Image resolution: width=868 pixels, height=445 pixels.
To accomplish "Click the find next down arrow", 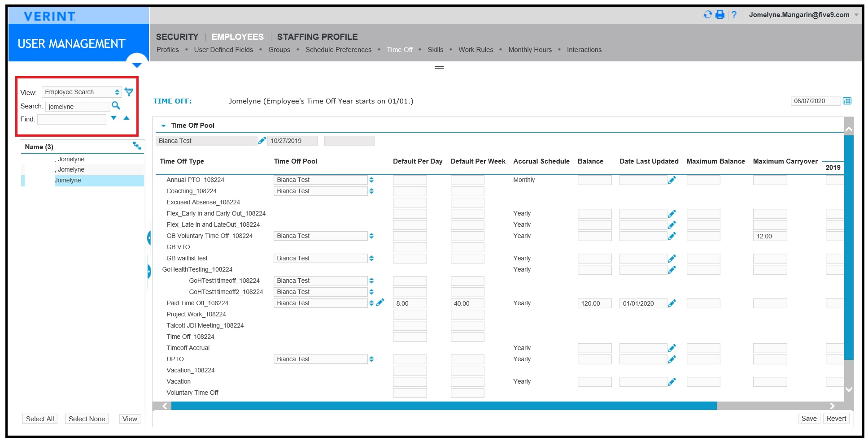I will click(113, 118).
